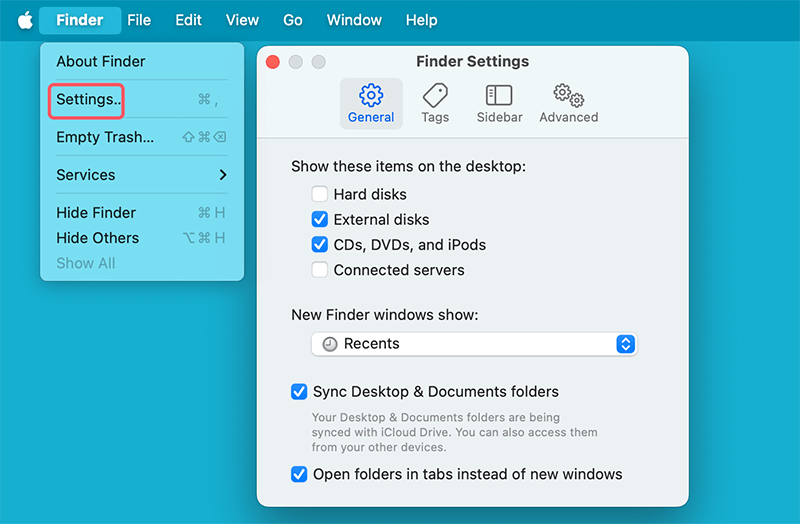
Task: Switch to the Sidebar settings tab
Action: click(499, 104)
